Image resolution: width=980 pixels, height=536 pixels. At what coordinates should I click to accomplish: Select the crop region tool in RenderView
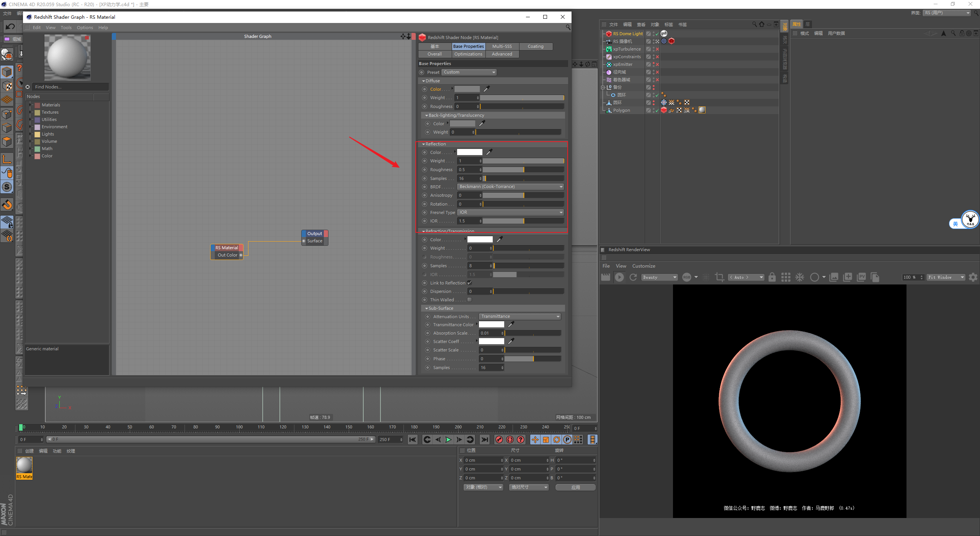coord(719,277)
